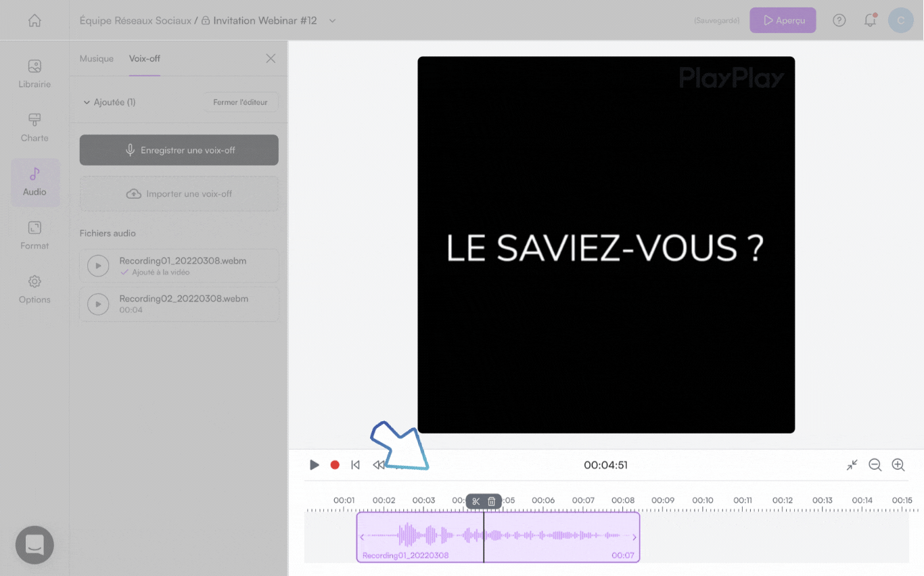Click the 00:07 duration on the clip

point(623,556)
